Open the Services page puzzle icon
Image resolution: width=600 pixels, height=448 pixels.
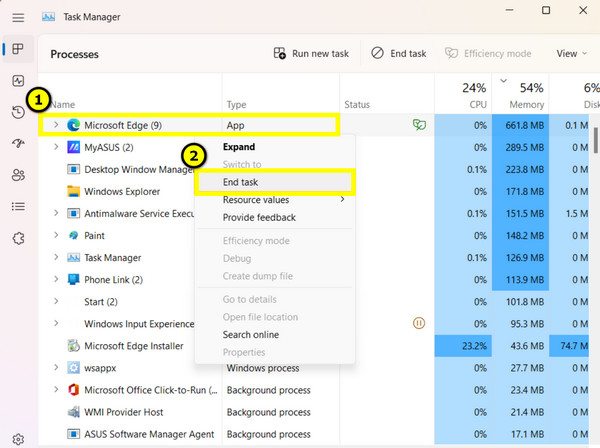click(x=18, y=238)
